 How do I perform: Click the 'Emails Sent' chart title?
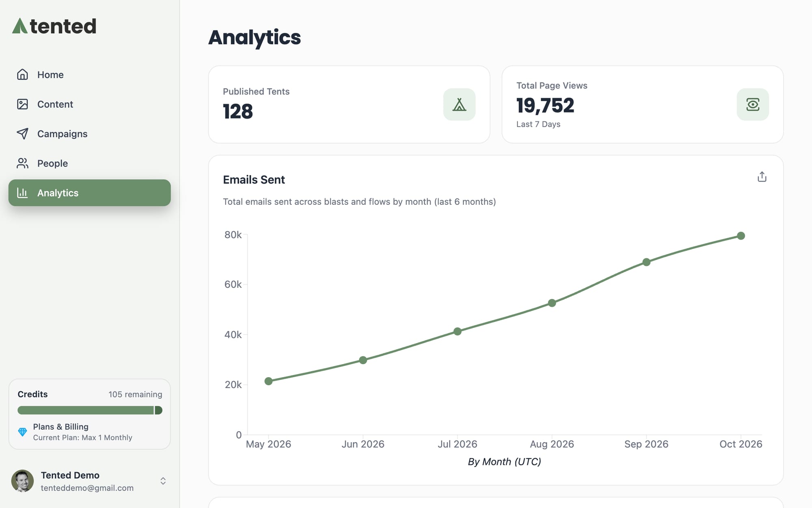(x=254, y=180)
